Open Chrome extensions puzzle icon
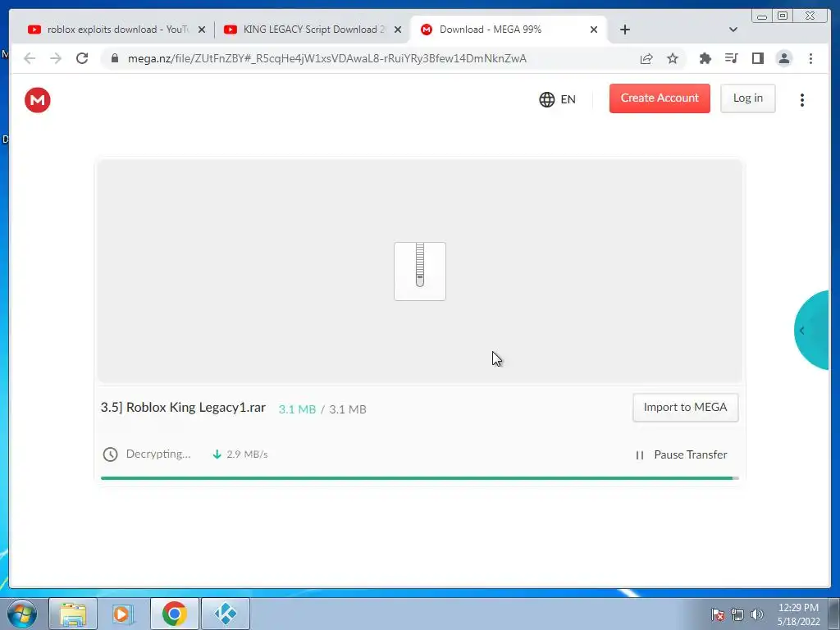Screen dimensions: 840x630 click(x=705, y=58)
